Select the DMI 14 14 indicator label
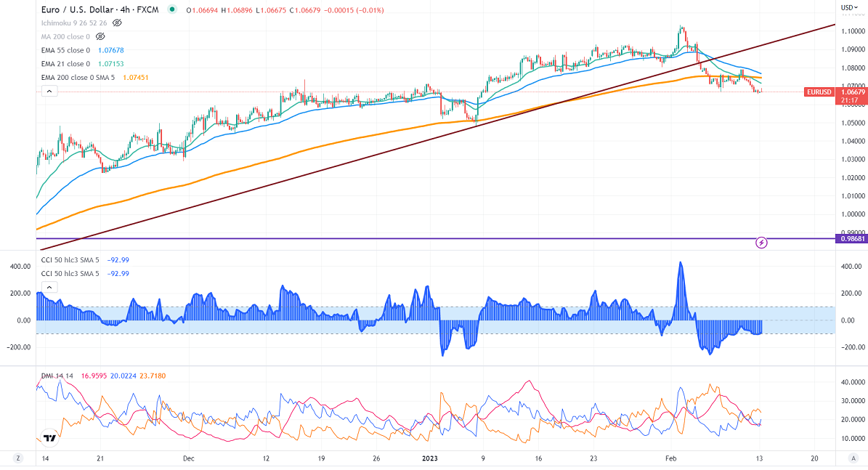This screenshot has height=470, width=868. (x=57, y=376)
